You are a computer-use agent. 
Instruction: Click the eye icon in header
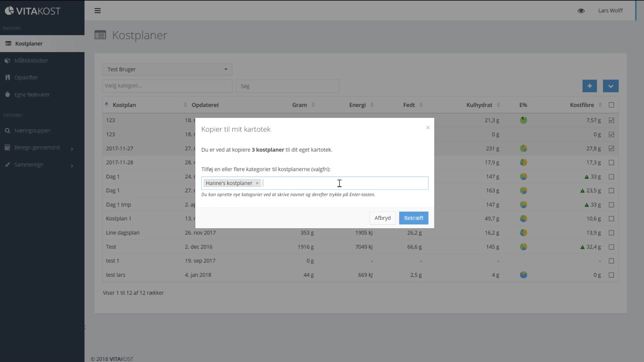point(581,11)
